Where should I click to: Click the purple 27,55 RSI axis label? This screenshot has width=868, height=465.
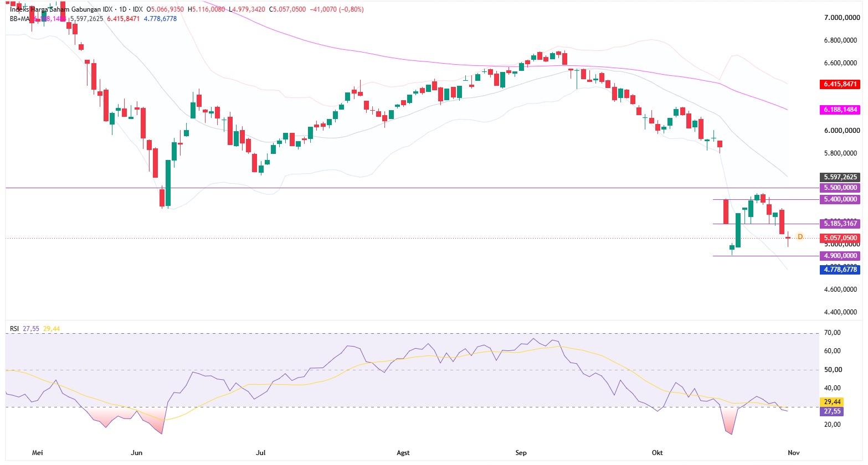click(831, 411)
